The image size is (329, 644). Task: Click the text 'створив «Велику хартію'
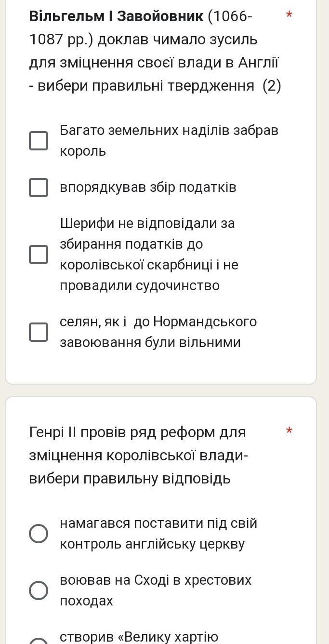click(139, 637)
